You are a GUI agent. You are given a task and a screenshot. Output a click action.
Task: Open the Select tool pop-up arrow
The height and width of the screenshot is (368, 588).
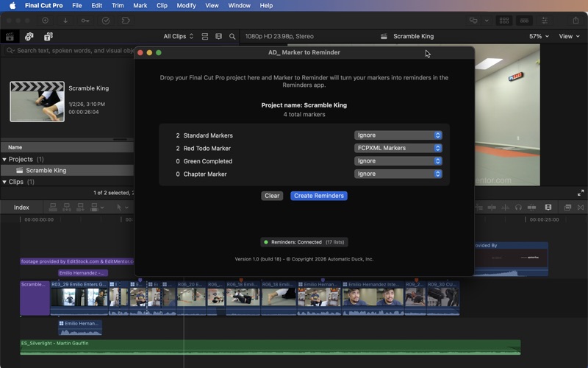pos(126,208)
